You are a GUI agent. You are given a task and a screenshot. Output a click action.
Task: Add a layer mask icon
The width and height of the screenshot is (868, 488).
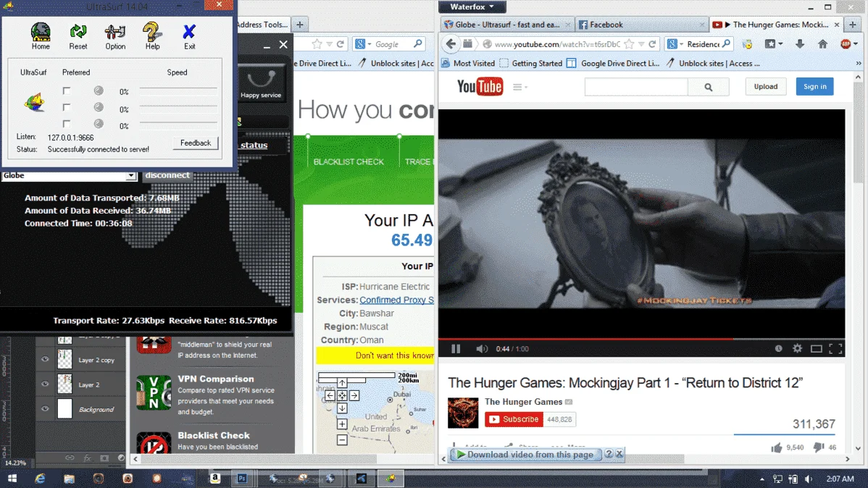point(104,458)
